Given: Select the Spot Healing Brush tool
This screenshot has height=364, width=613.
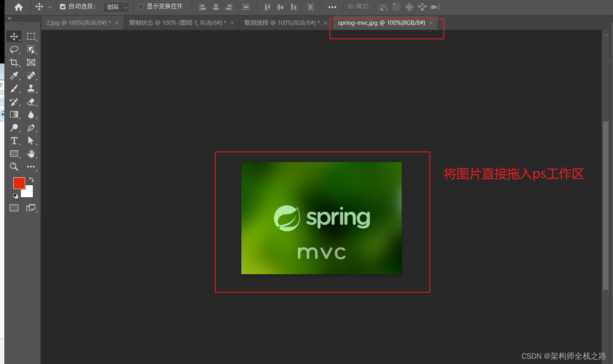Looking at the screenshot, I should (x=31, y=75).
